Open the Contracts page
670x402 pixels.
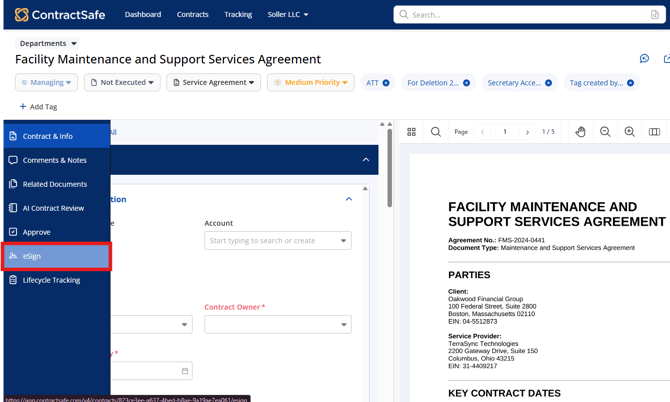pyautogui.click(x=193, y=15)
